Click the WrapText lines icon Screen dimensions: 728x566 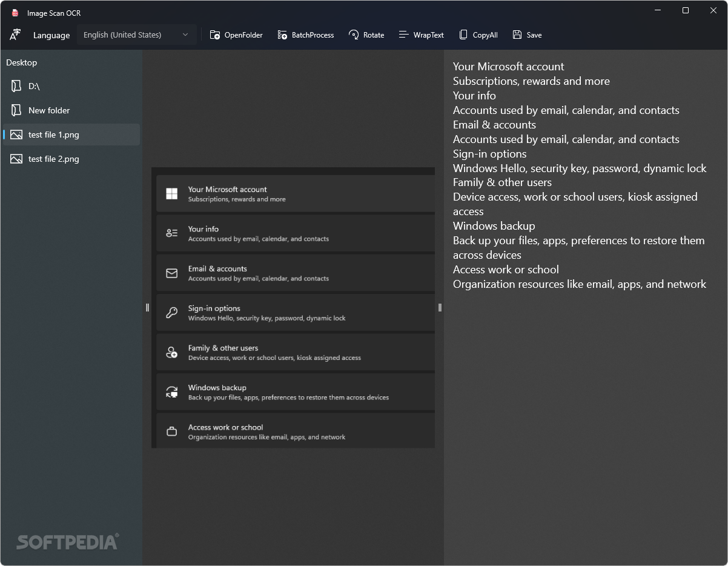pos(404,35)
